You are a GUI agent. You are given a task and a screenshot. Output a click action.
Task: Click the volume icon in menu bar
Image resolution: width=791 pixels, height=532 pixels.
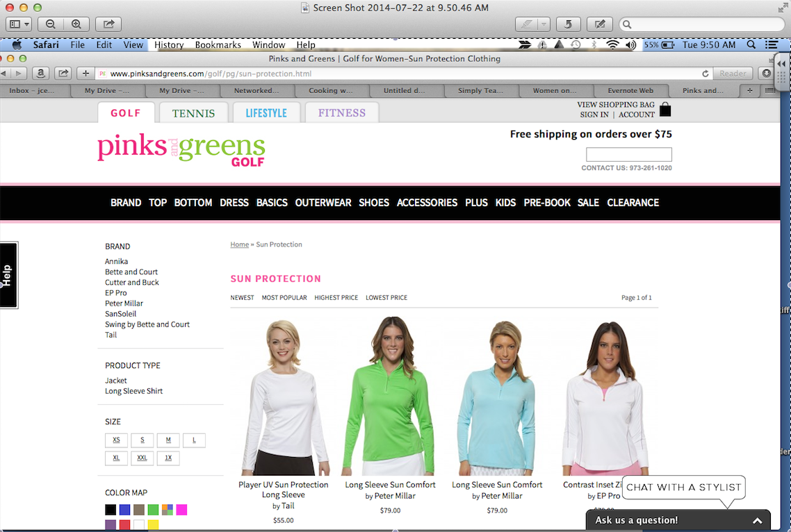[631, 45]
